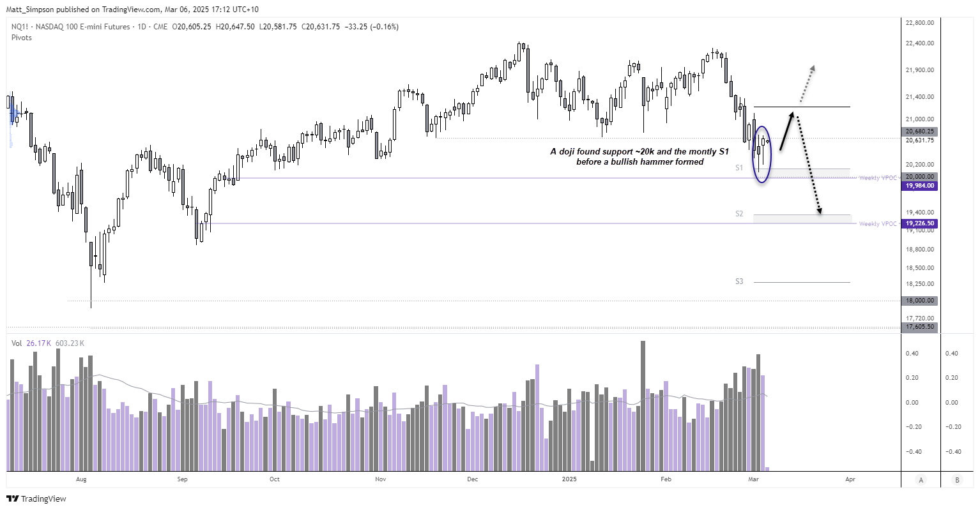Click the TradingView logo icon
Screen dimensions: 980x510
tap(13, 499)
